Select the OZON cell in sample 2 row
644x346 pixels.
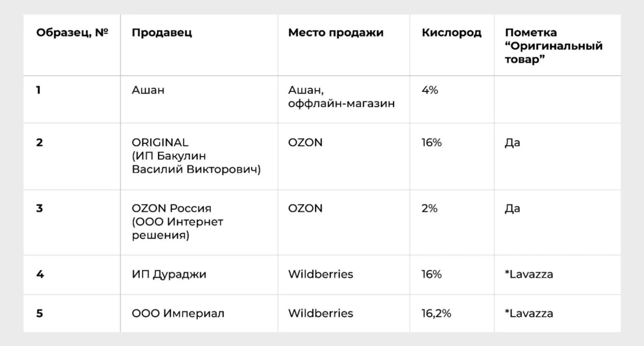(305, 143)
